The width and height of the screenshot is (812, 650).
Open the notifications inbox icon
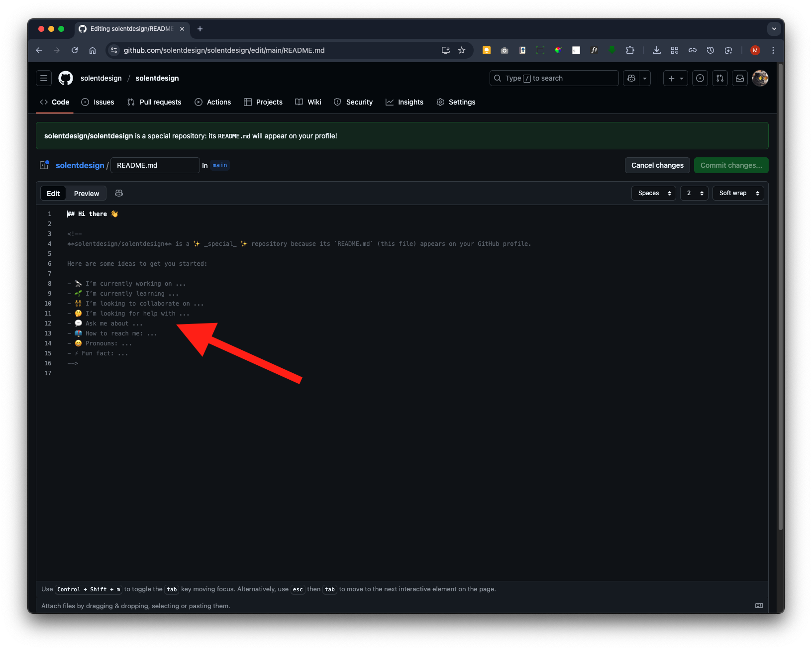740,78
